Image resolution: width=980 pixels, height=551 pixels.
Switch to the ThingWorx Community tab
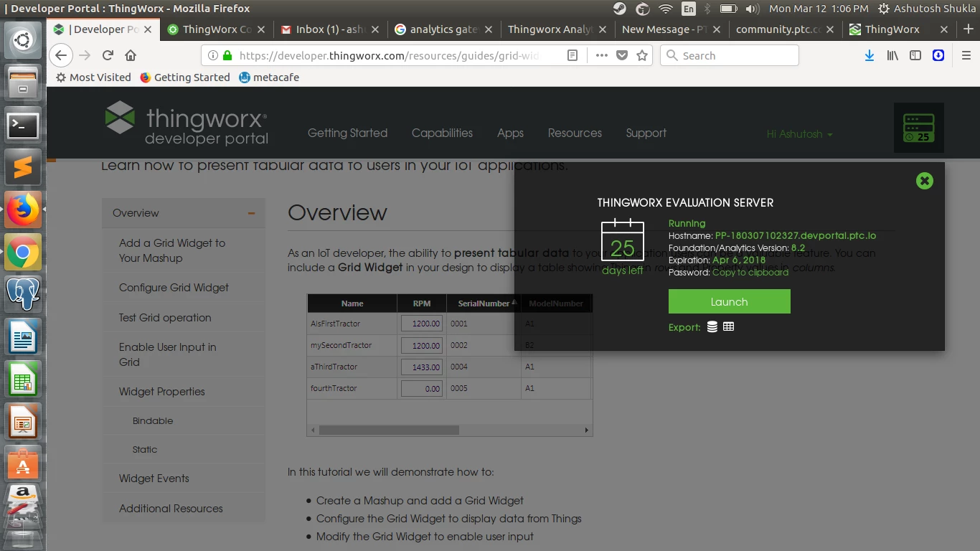coord(215,29)
